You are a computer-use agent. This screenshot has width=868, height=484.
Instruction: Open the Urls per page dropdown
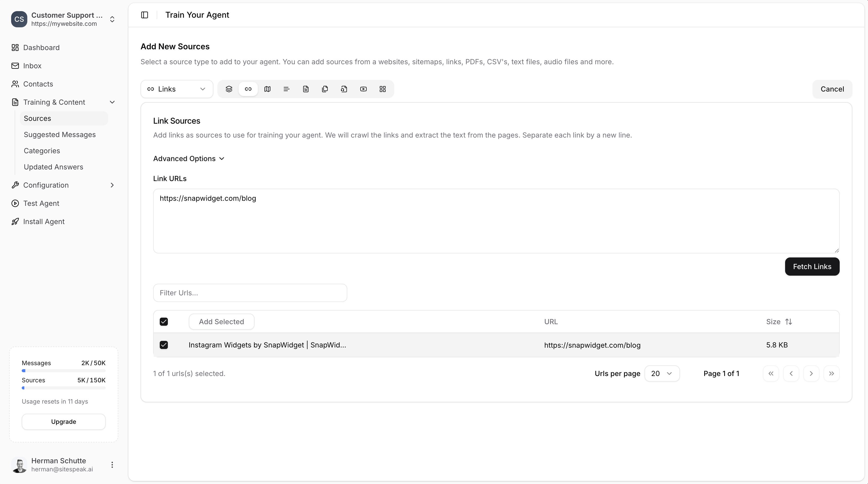(x=662, y=373)
